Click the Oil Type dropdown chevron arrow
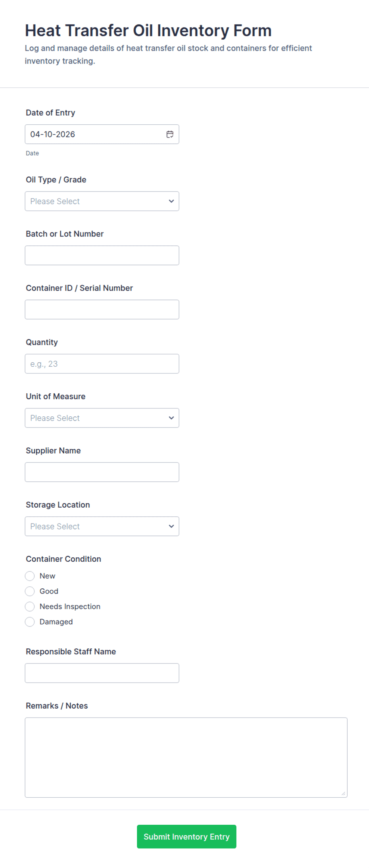The height and width of the screenshot is (868, 369). (x=171, y=201)
